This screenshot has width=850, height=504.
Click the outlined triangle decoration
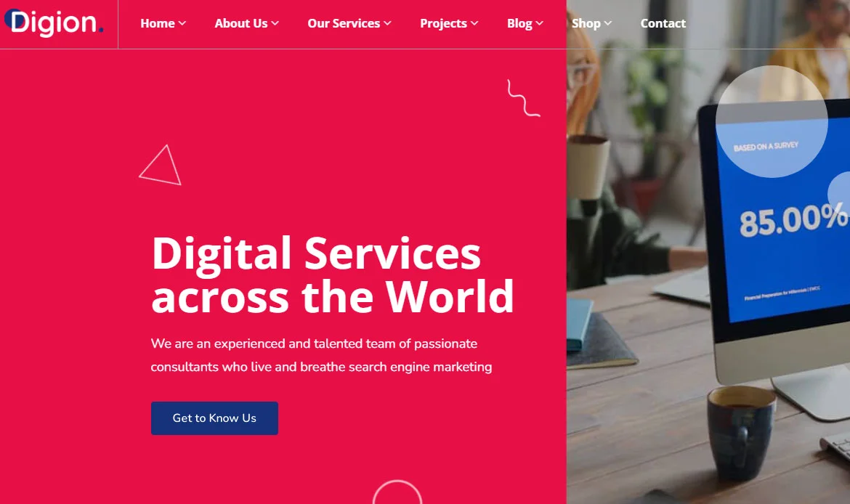pos(161,166)
